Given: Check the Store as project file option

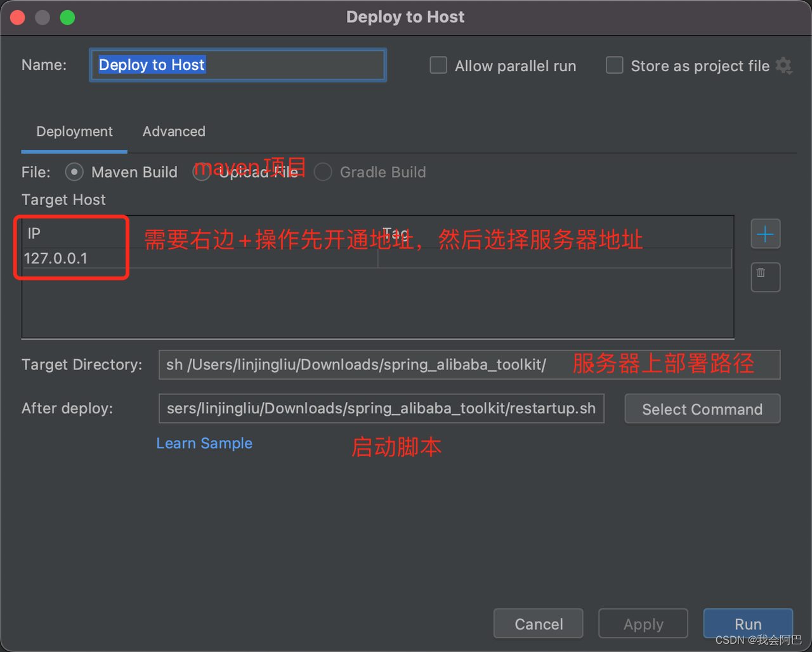Looking at the screenshot, I should 614,65.
